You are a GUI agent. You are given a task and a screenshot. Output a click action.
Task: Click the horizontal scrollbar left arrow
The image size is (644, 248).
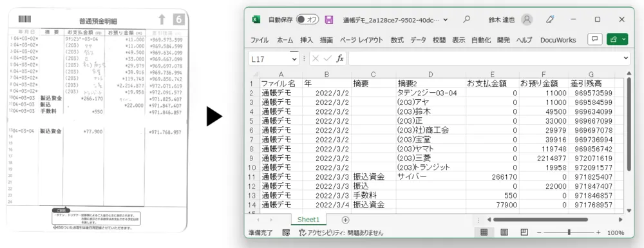[489, 220]
